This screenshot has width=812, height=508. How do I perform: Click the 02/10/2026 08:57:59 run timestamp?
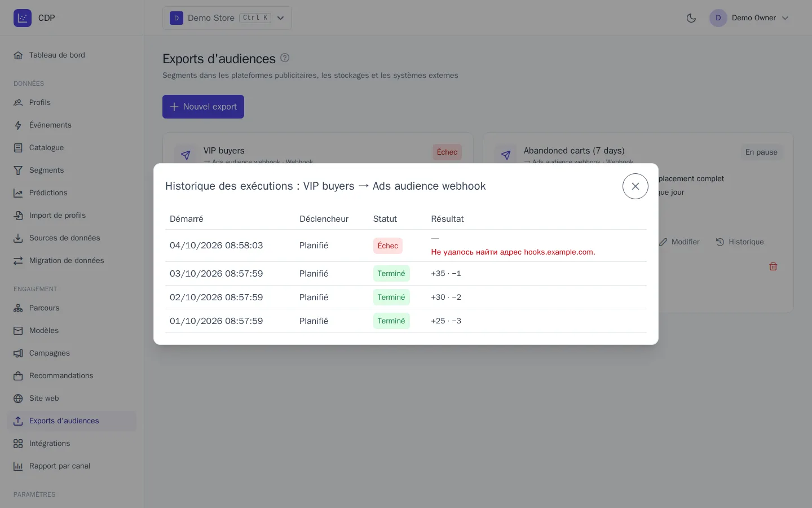(217, 297)
